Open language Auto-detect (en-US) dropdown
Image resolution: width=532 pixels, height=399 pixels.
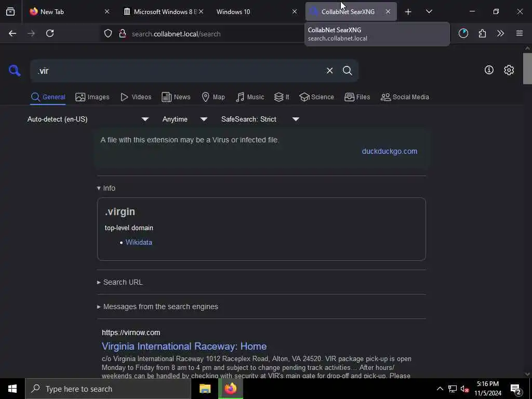[88, 119]
